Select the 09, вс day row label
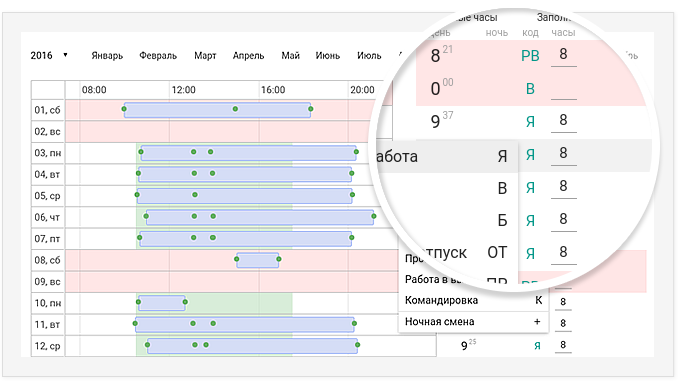Viewport: 678px width, 381px height. click(48, 282)
